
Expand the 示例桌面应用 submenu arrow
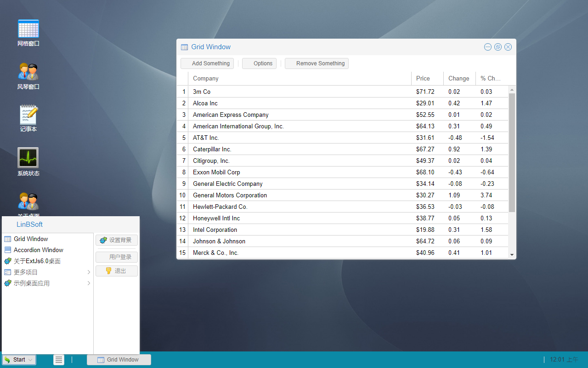pyautogui.click(x=89, y=283)
